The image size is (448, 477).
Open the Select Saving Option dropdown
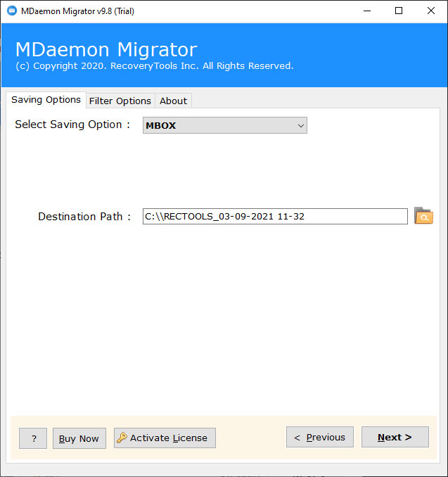pyautogui.click(x=225, y=125)
